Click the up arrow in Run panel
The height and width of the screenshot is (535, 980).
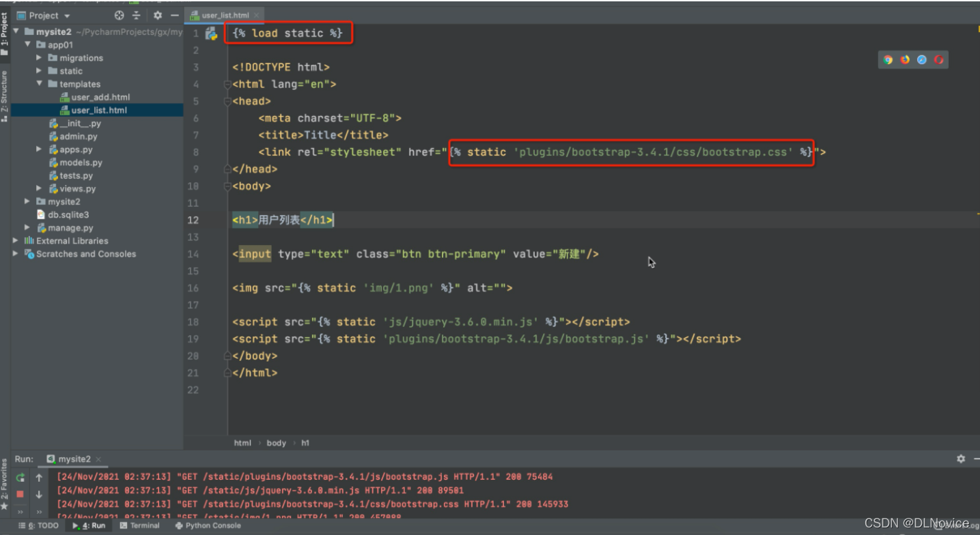tap(39, 478)
